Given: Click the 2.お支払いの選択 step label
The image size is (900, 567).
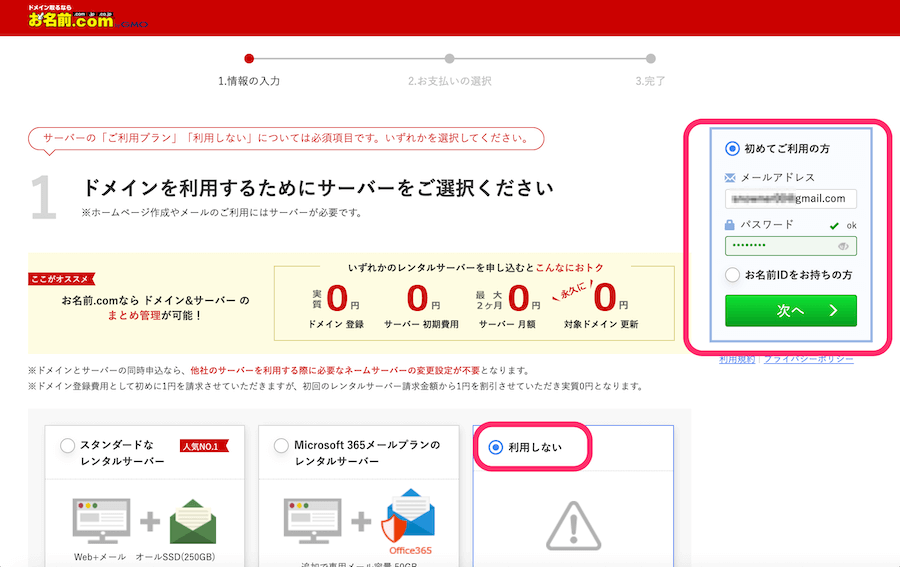Looking at the screenshot, I should [x=449, y=81].
